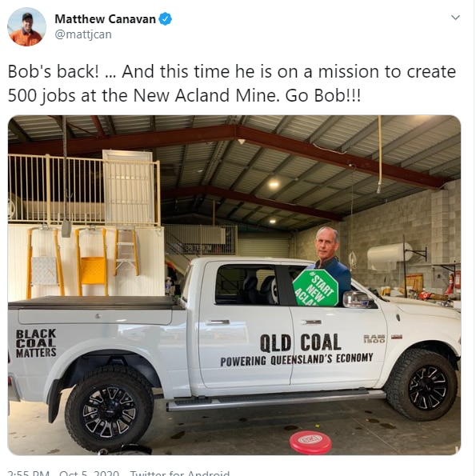Click the man standing behind the truck

(330, 260)
